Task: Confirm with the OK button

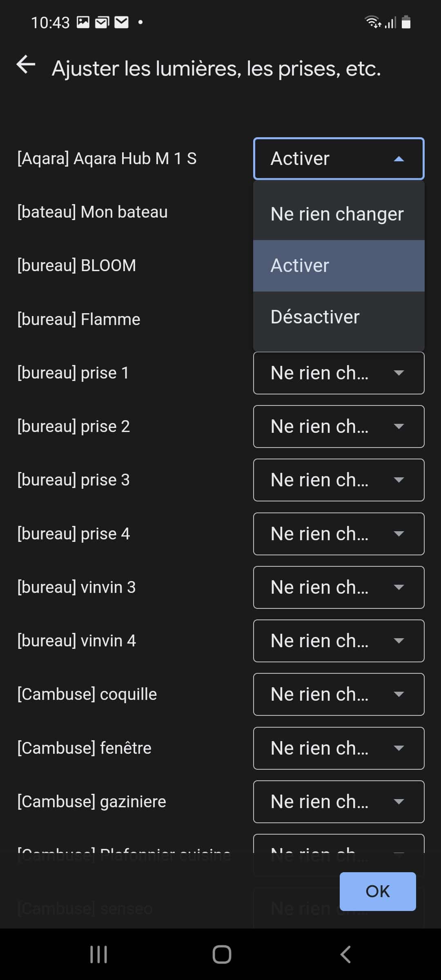Action: point(378,891)
